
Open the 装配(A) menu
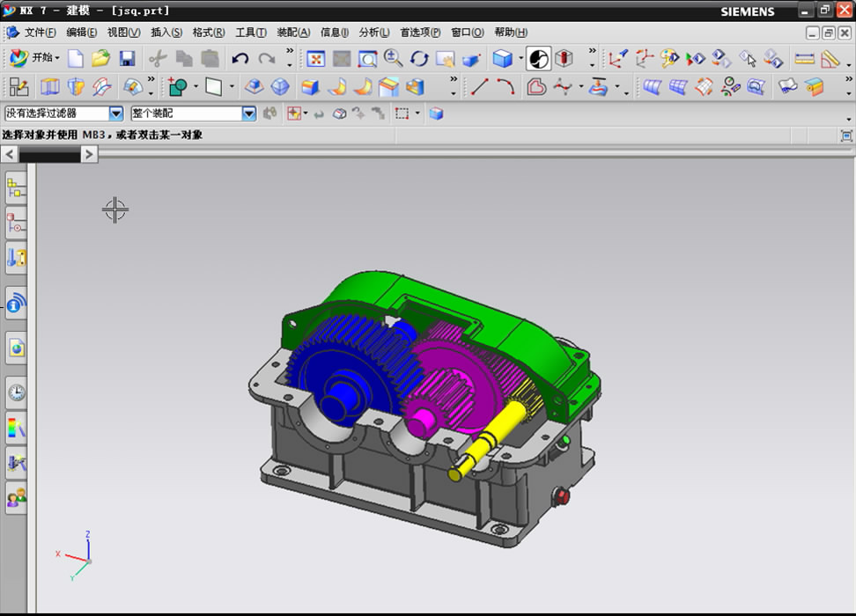(x=292, y=33)
